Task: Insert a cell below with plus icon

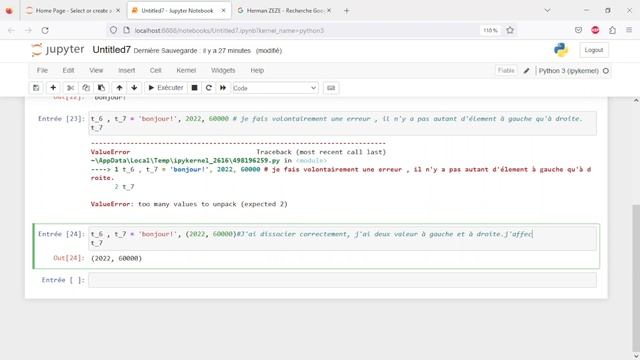Action: pyautogui.click(x=53, y=88)
